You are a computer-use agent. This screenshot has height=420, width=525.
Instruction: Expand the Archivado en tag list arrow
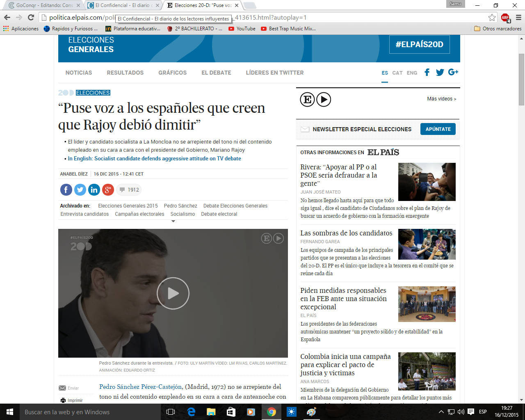click(x=173, y=221)
